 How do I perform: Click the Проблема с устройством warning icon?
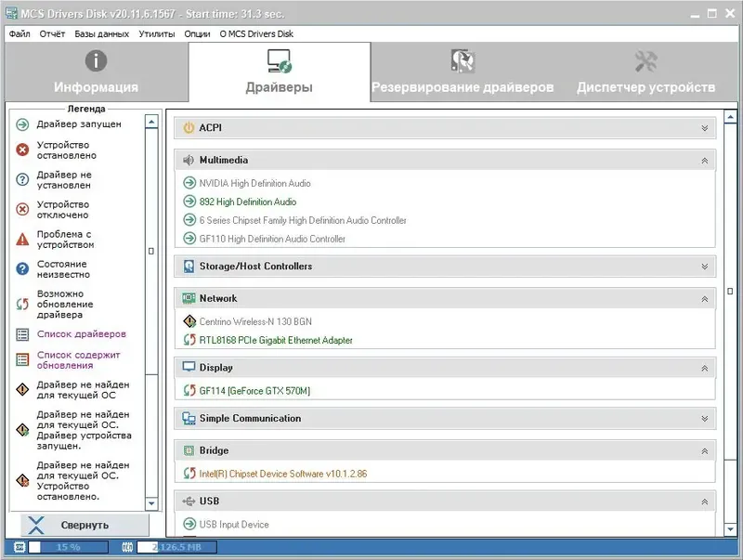coord(22,239)
